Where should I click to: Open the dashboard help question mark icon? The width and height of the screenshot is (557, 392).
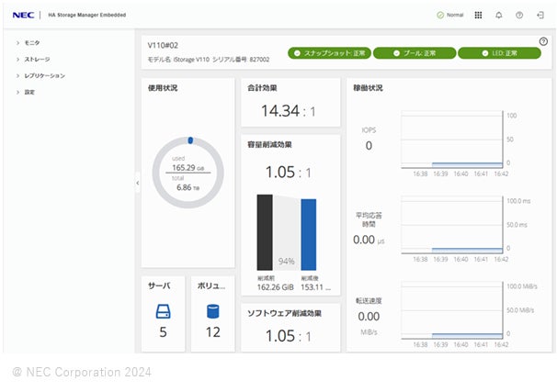pyautogui.click(x=543, y=41)
